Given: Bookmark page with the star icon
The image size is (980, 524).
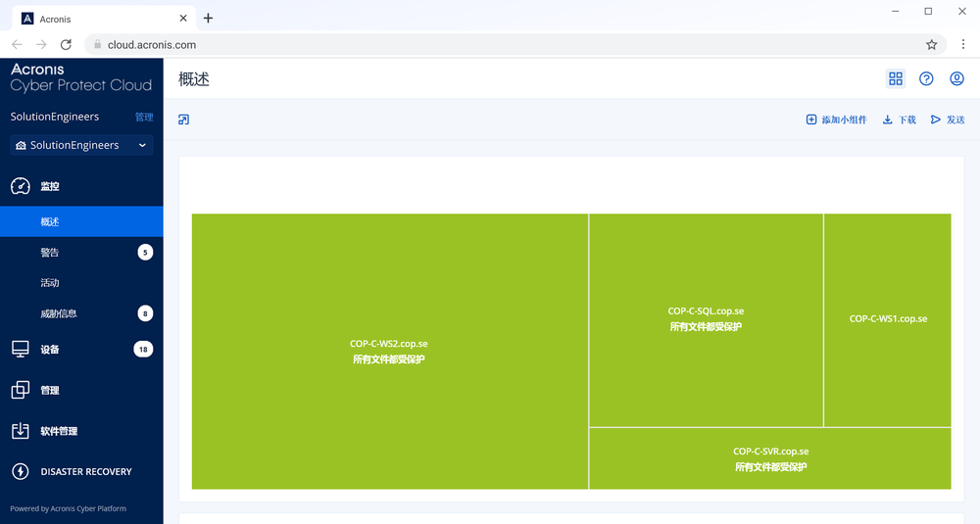Looking at the screenshot, I should 931,44.
